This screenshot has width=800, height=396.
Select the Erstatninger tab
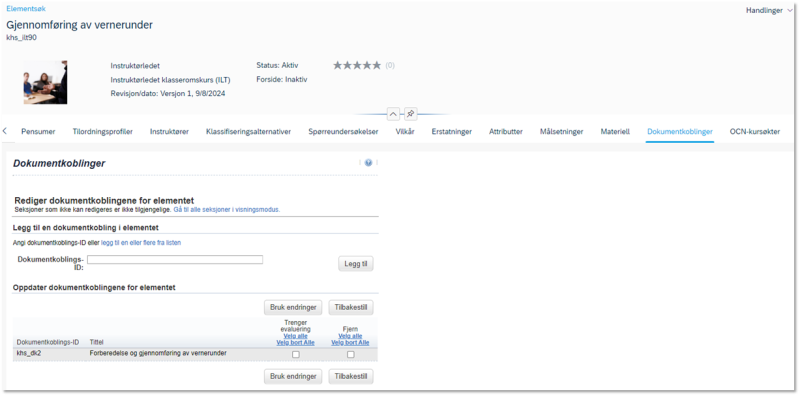[452, 132]
